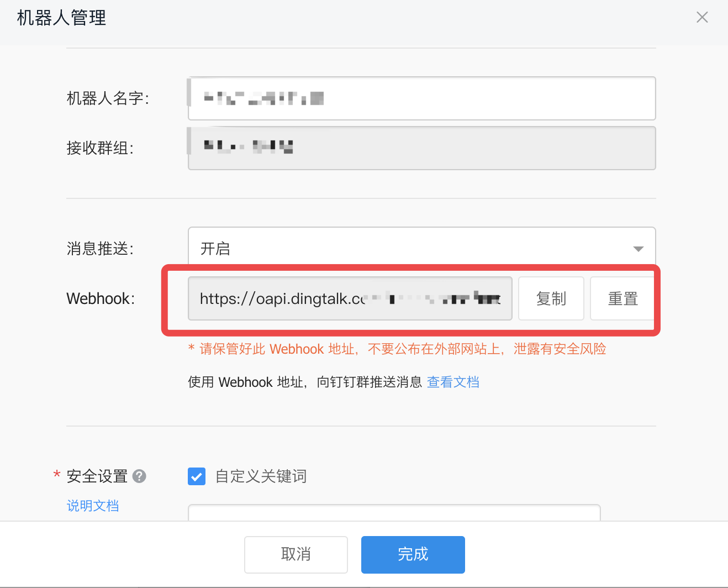The height and width of the screenshot is (588, 728).
Task: Click the keyword input below 自定义关键词
Action: (x=394, y=512)
